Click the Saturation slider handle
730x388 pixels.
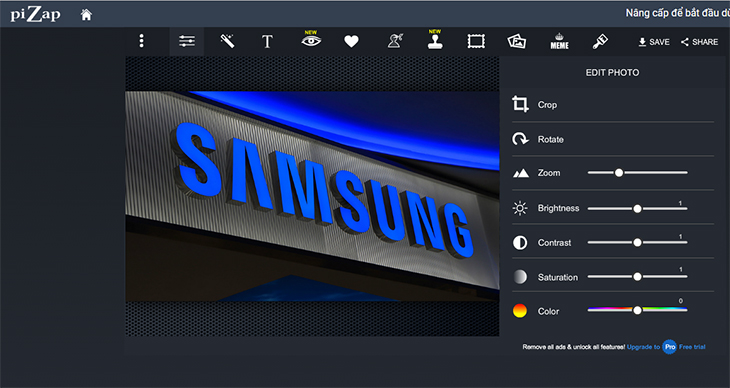coord(637,277)
